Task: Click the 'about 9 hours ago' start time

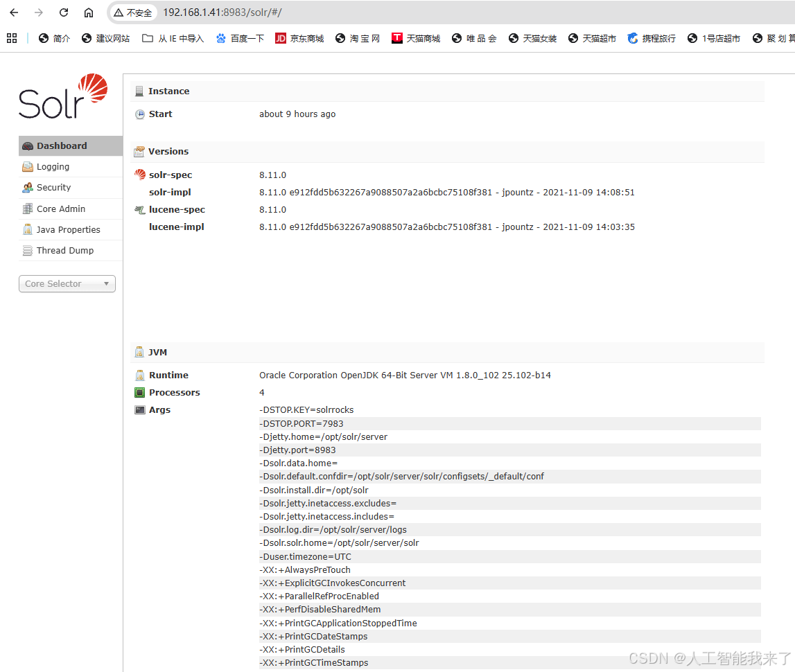Action: click(x=297, y=114)
